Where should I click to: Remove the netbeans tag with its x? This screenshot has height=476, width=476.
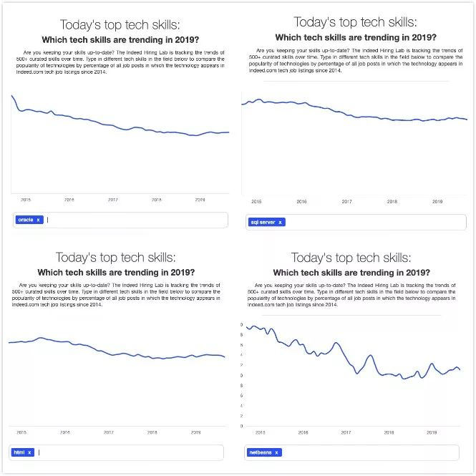click(x=276, y=452)
